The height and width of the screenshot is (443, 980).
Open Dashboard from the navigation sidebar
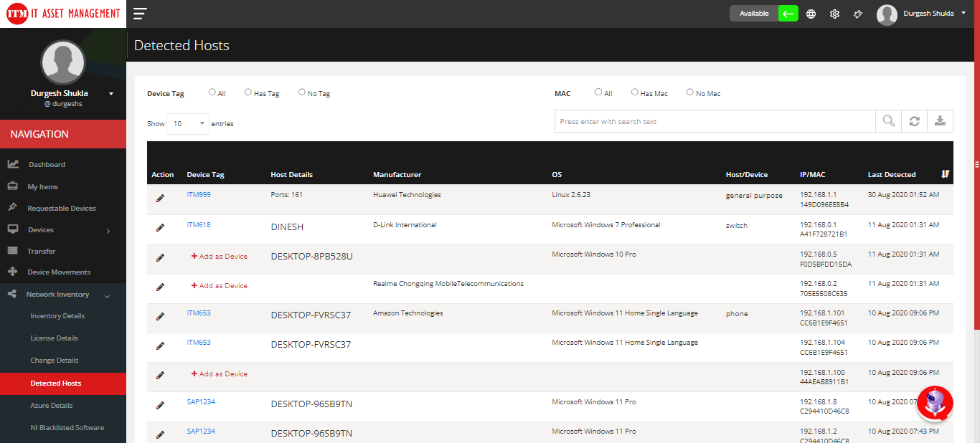coord(47,165)
